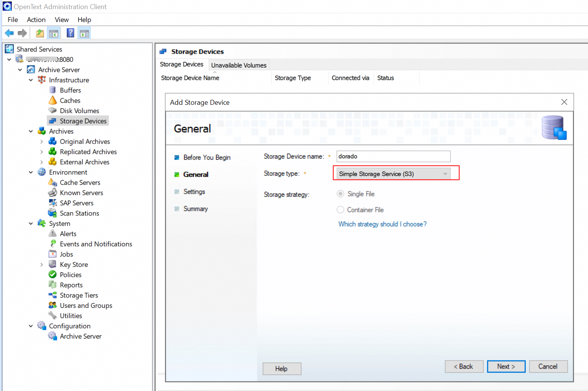Click the Back arrow toolbar icon
This screenshot has height=391, width=588.
(9, 33)
